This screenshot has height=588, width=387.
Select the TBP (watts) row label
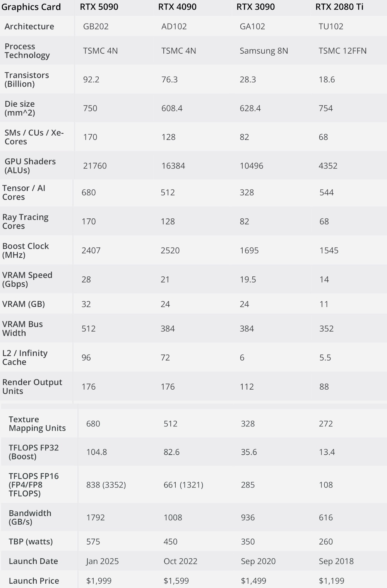31,541
